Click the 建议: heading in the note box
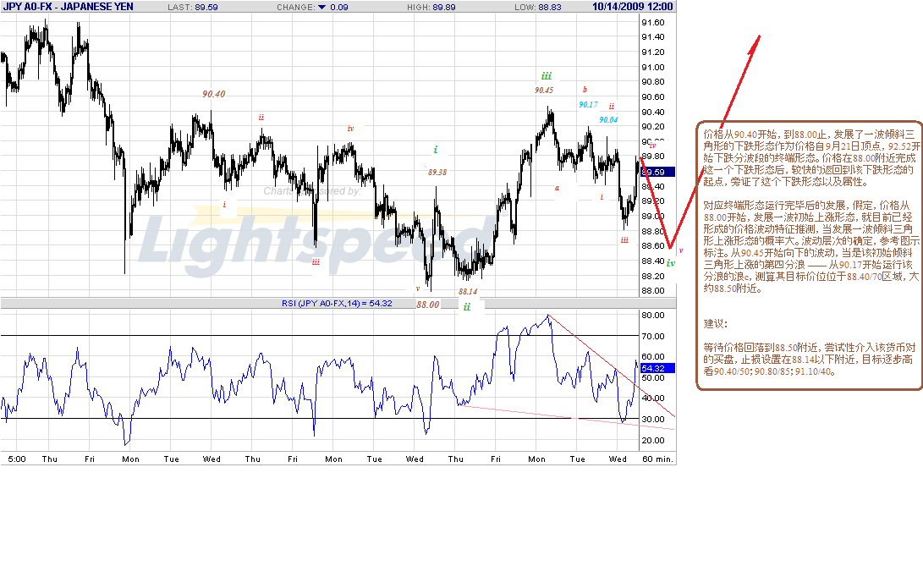This screenshot has height=588, width=923. [715, 324]
